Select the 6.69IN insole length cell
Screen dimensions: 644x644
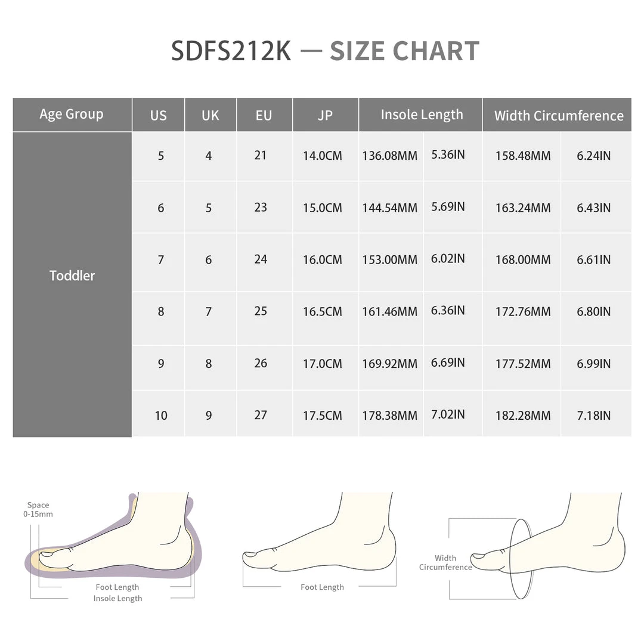coord(448,363)
